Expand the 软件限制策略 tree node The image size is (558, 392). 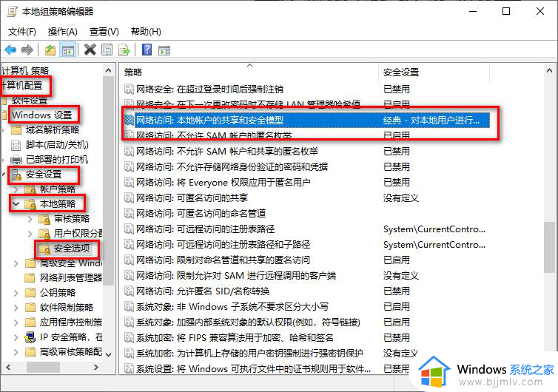pyautogui.click(x=16, y=308)
